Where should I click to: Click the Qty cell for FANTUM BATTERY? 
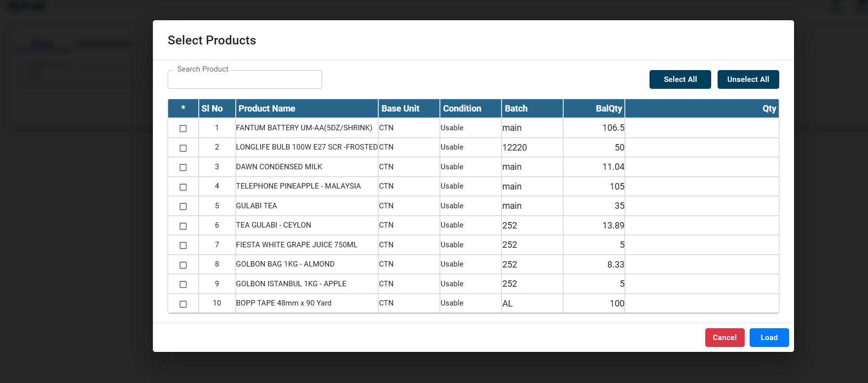tap(701, 128)
